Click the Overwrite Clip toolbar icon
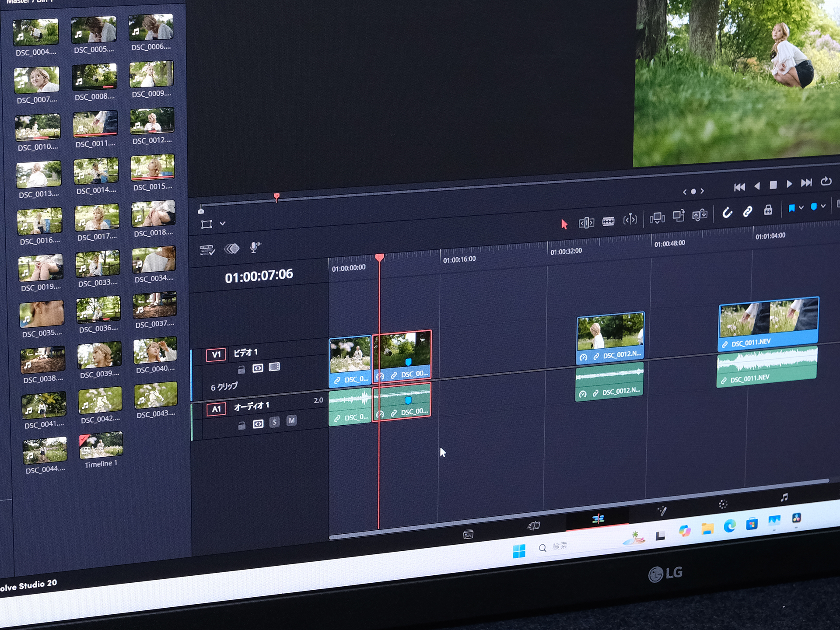840x630 pixels. pyautogui.click(x=678, y=216)
